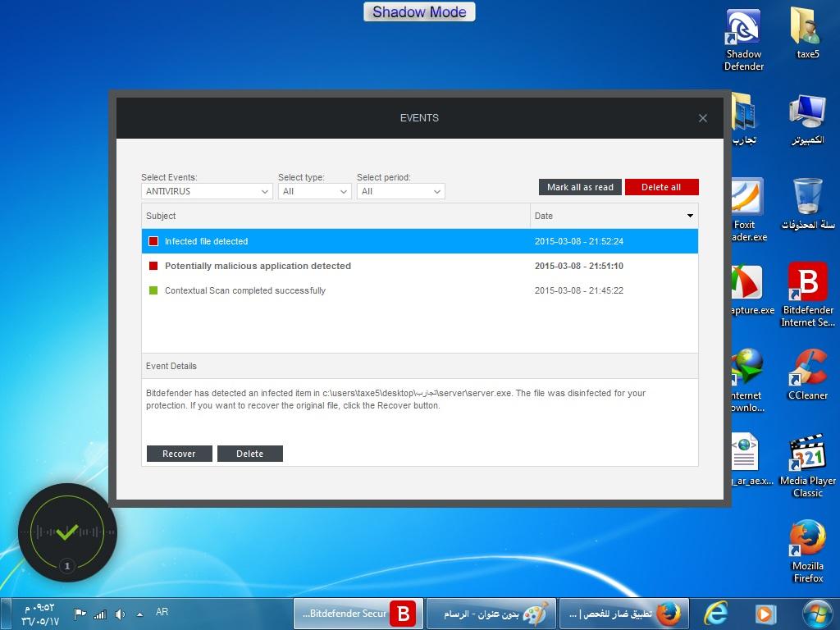Switch to the Firefox taskbar button
Viewport: 840px width, 630px height.
[x=624, y=614]
